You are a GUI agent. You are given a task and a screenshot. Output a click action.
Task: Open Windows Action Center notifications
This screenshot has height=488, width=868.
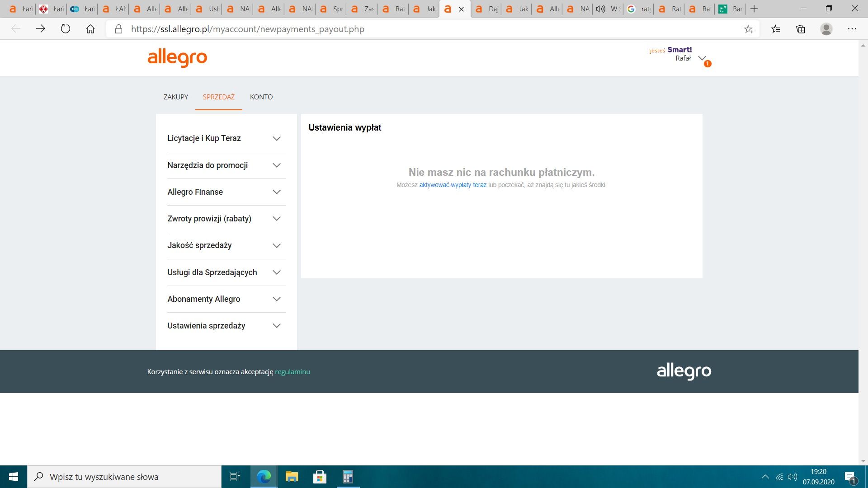pos(850,477)
